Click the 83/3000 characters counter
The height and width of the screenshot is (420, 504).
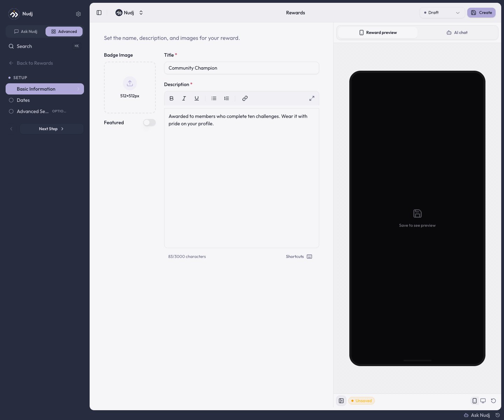click(187, 257)
